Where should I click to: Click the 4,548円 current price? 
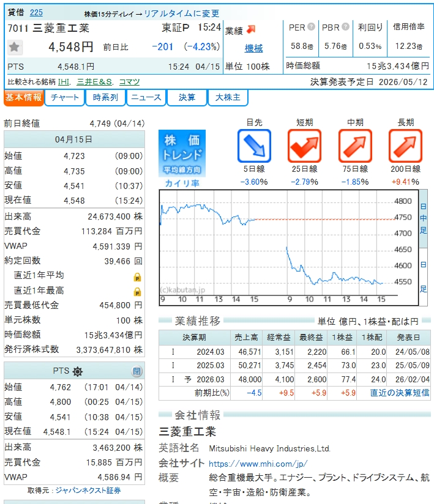71,47
